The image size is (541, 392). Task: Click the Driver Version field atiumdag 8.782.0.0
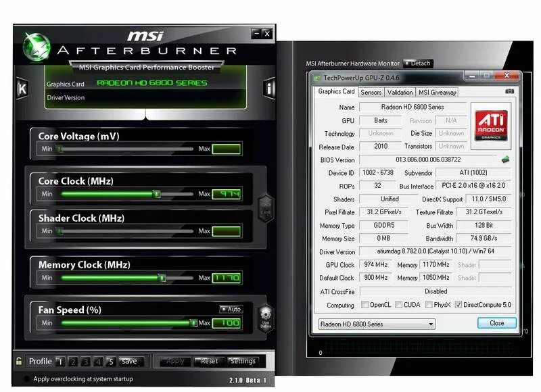pyautogui.click(x=436, y=251)
